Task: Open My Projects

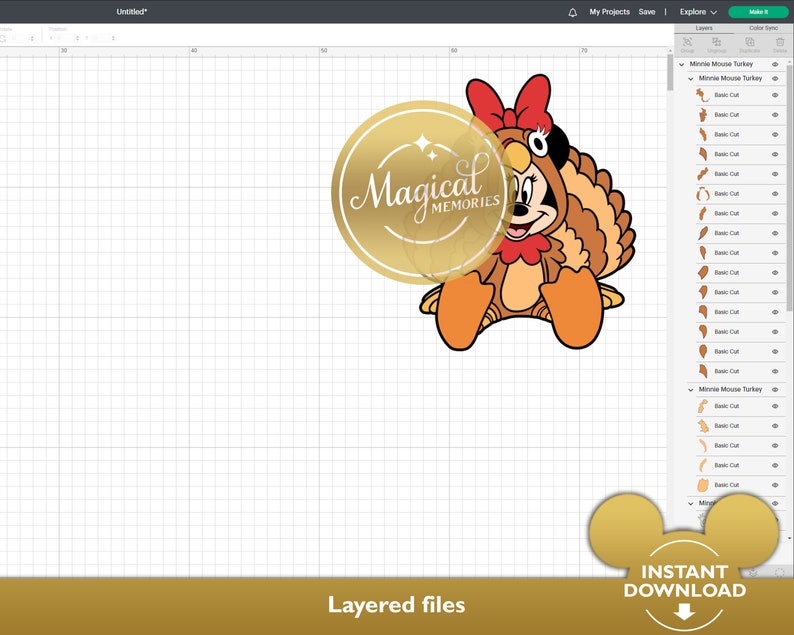Action: pos(609,12)
